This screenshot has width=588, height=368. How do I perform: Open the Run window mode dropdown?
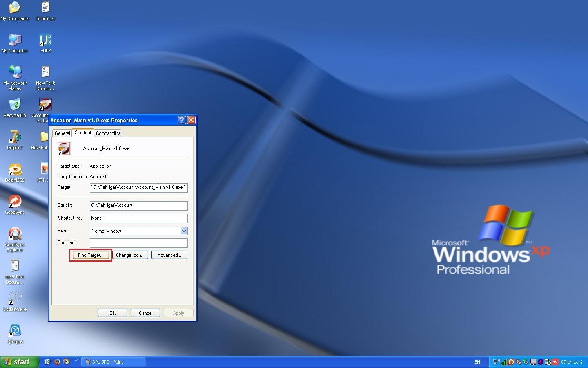(184, 231)
